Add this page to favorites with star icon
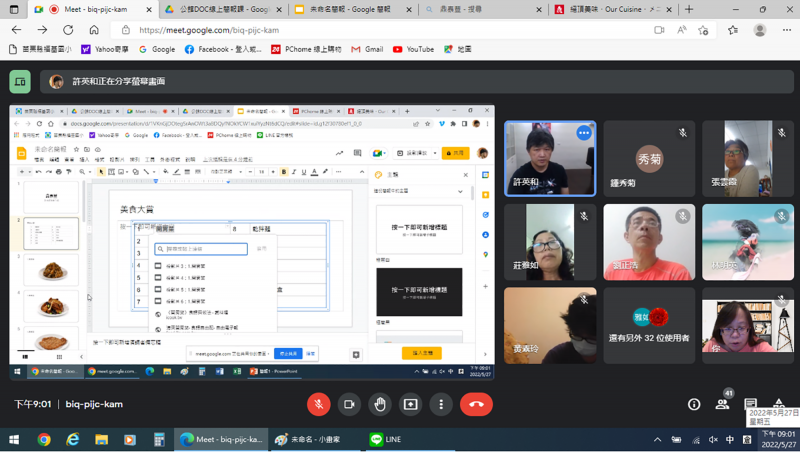The height and width of the screenshot is (459, 800). (x=703, y=30)
